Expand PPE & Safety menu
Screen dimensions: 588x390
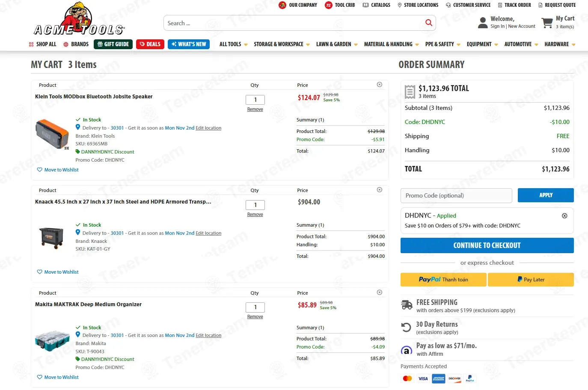tap(443, 44)
